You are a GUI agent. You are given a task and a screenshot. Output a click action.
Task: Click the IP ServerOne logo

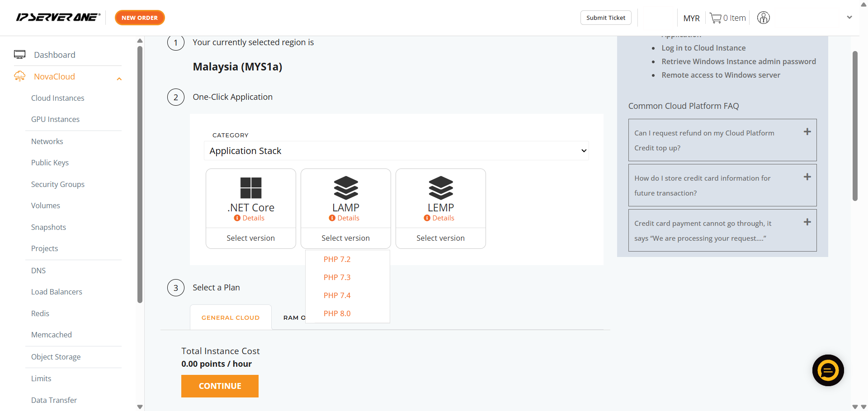click(58, 18)
